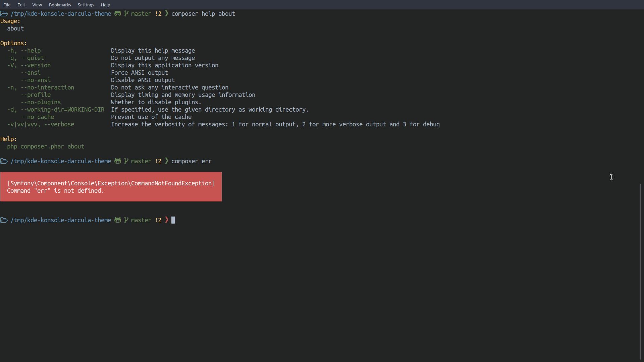This screenshot has width=644, height=362.
Task: Click the '!2' git status in the top prompt
Action: click(158, 14)
